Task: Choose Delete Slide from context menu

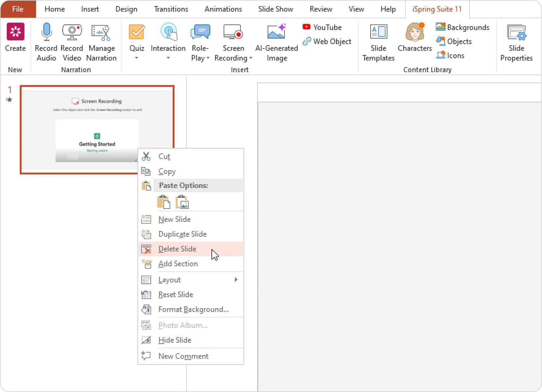Action: 177,249
